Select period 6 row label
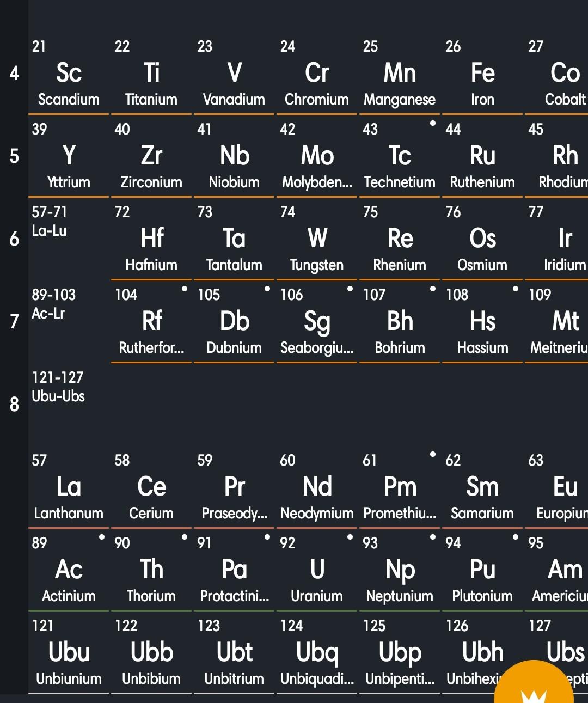Screen dimensions: 588x703 (14, 239)
